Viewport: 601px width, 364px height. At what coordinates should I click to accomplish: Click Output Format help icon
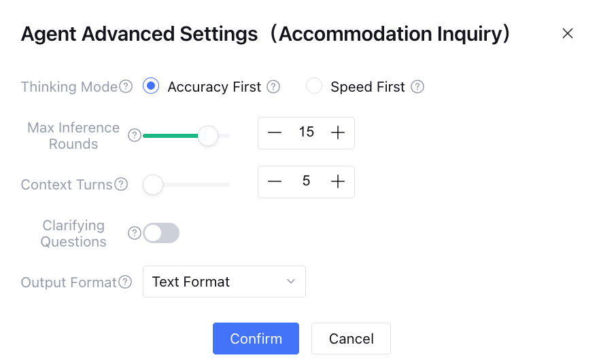click(x=125, y=282)
